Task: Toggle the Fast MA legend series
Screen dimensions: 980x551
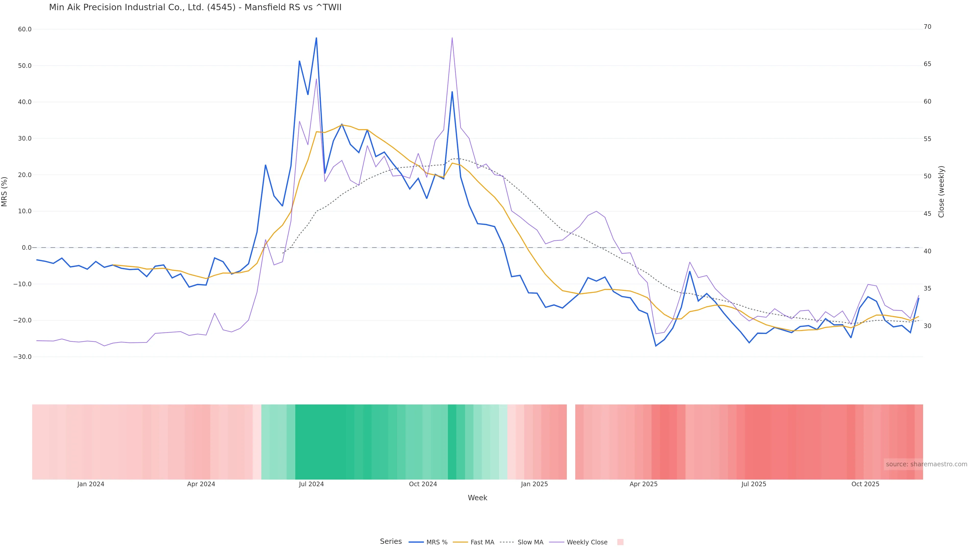Action: 482,542
